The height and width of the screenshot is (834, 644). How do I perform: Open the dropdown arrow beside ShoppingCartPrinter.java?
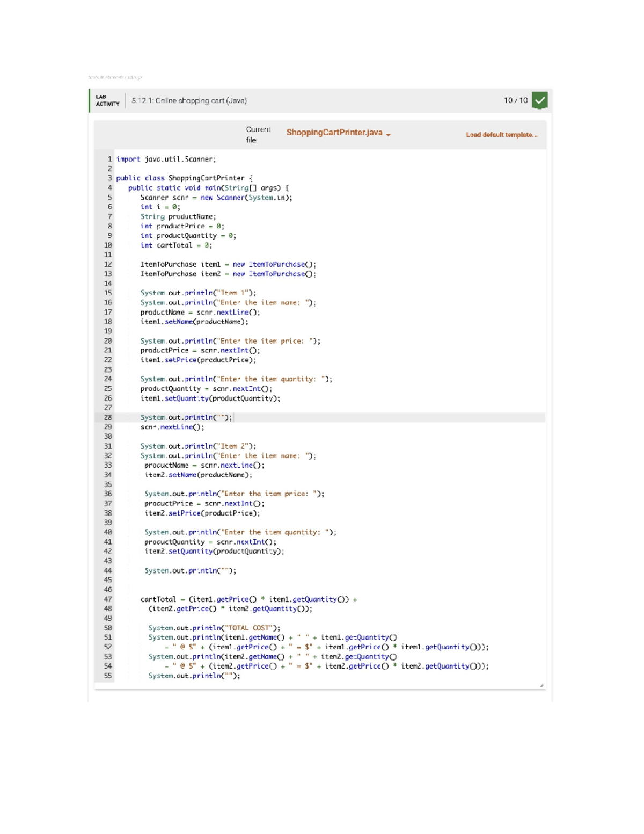[x=388, y=133]
